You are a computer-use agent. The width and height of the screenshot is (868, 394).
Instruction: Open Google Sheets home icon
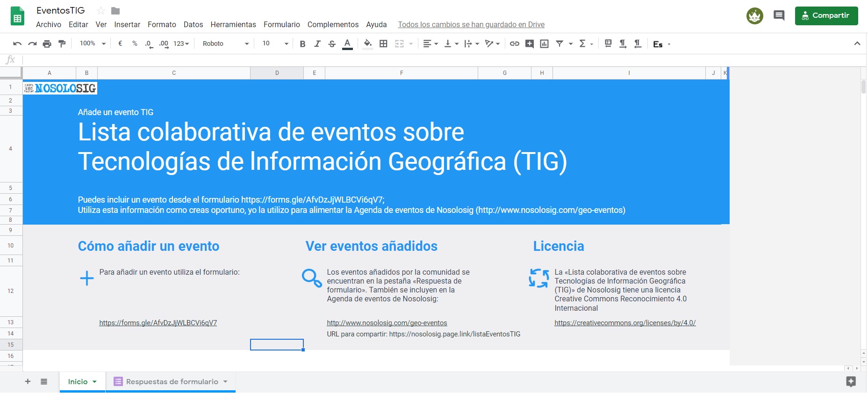(x=17, y=16)
